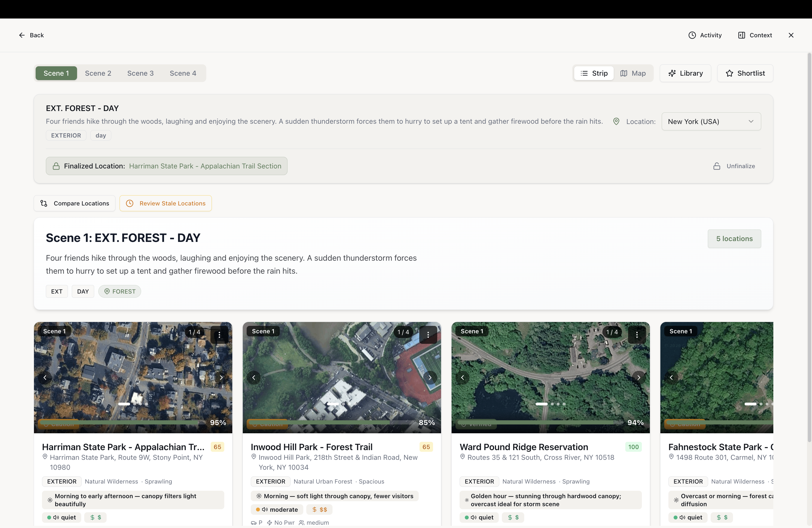Click Unfinalize button
Image resolution: width=812 pixels, height=528 pixels.
(734, 166)
